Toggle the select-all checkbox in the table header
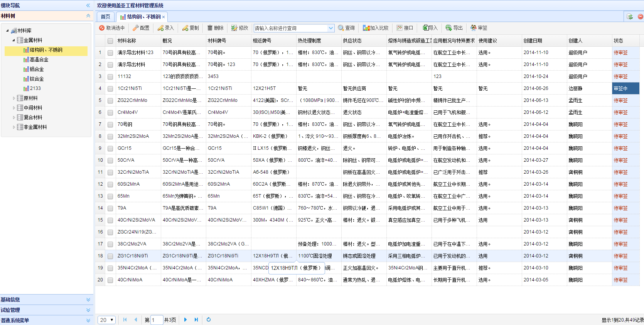 [x=110, y=41]
